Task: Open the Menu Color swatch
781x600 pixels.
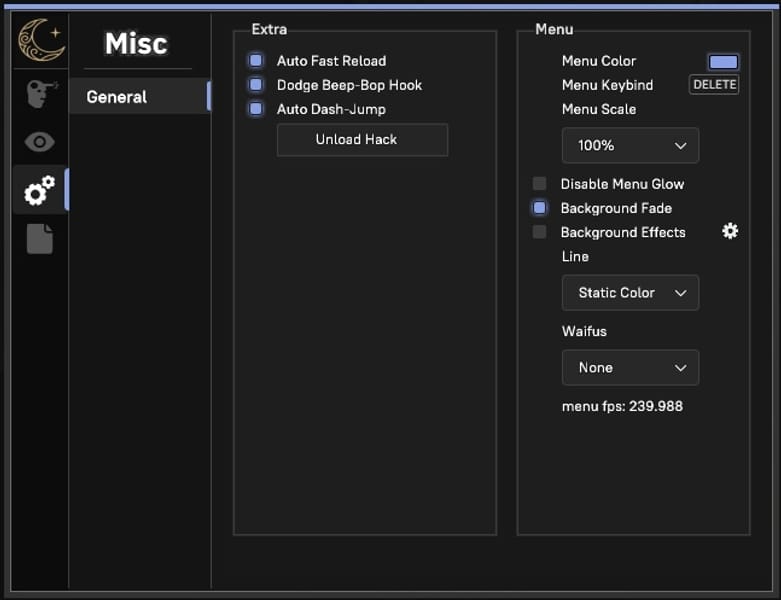Action: [x=723, y=62]
